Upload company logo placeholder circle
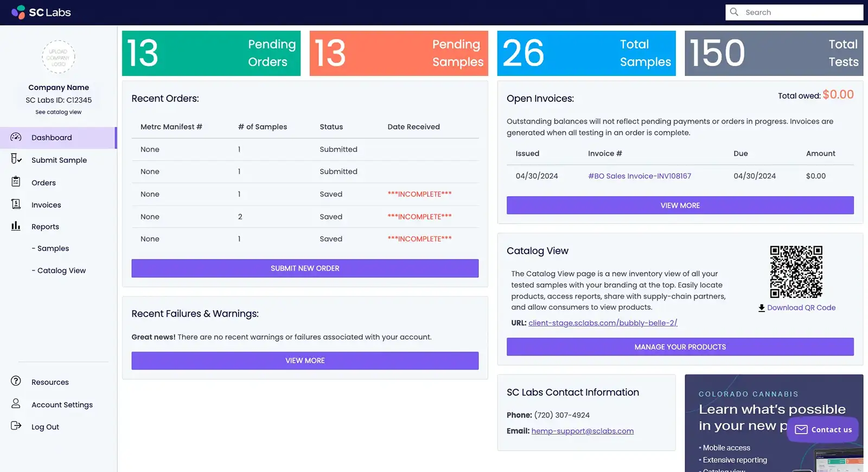The image size is (868, 472). pos(59,57)
